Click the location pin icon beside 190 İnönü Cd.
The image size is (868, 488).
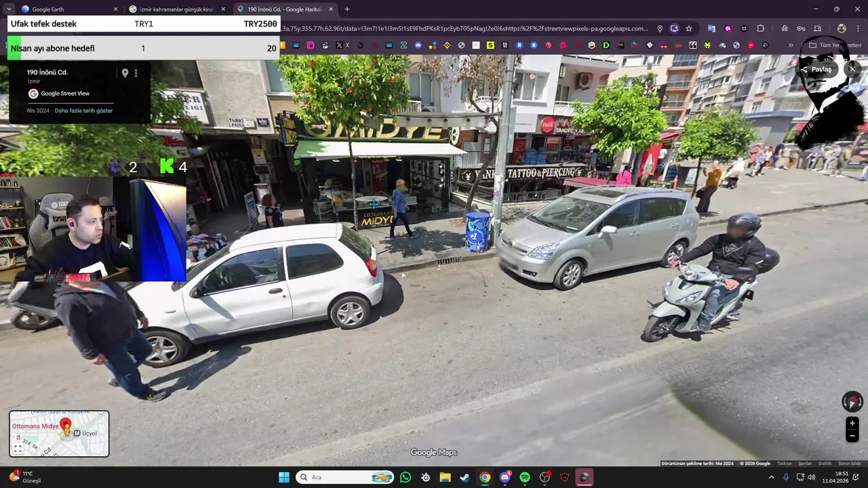tap(125, 73)
